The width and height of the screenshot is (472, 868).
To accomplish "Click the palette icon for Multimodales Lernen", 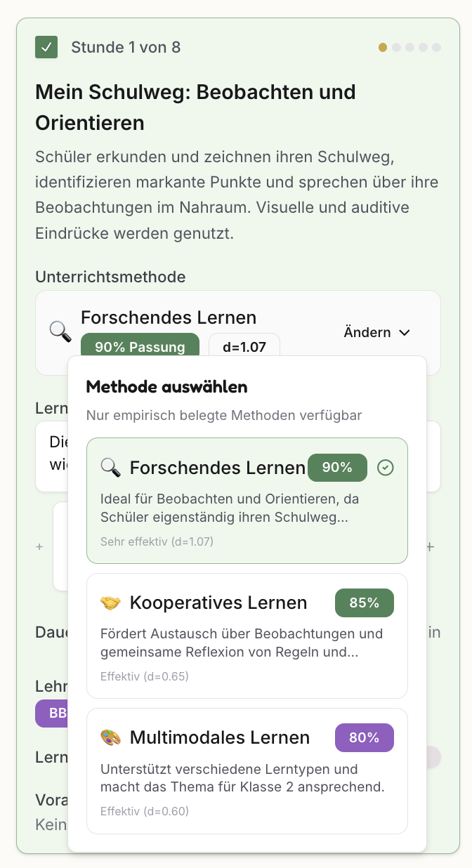I will [x=110, y=737].
